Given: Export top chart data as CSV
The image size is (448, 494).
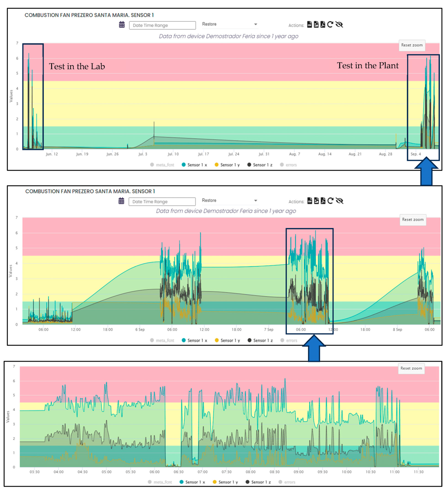Looking at the screenshot, I should (310, 24).
